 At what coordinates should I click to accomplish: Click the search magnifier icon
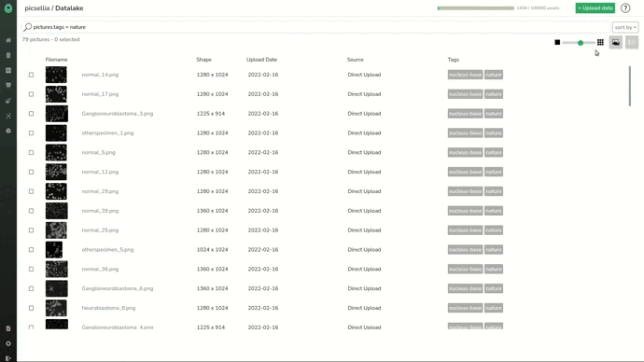[27, 27]
